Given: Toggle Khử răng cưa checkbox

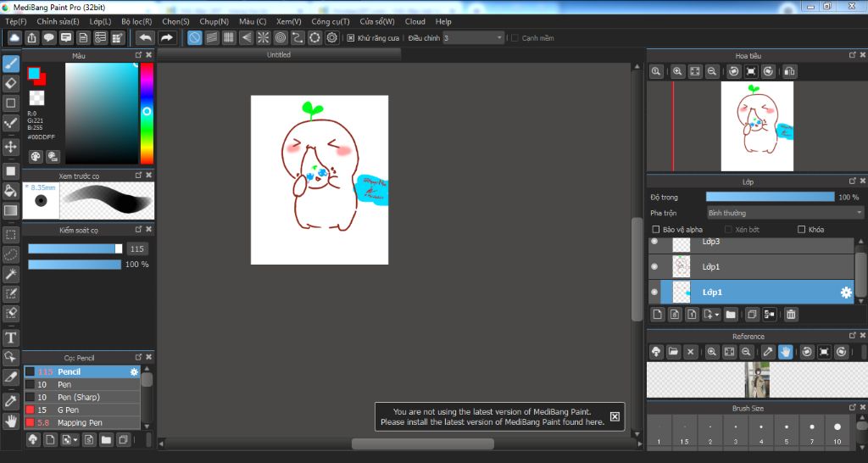Looking at the screenshot, I should click(x=350, y=38).
